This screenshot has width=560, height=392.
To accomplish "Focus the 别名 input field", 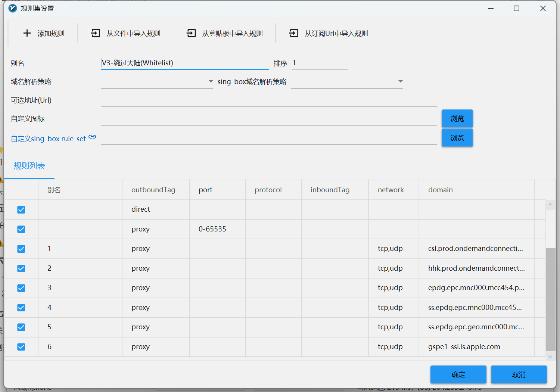I will pos(185,63).
